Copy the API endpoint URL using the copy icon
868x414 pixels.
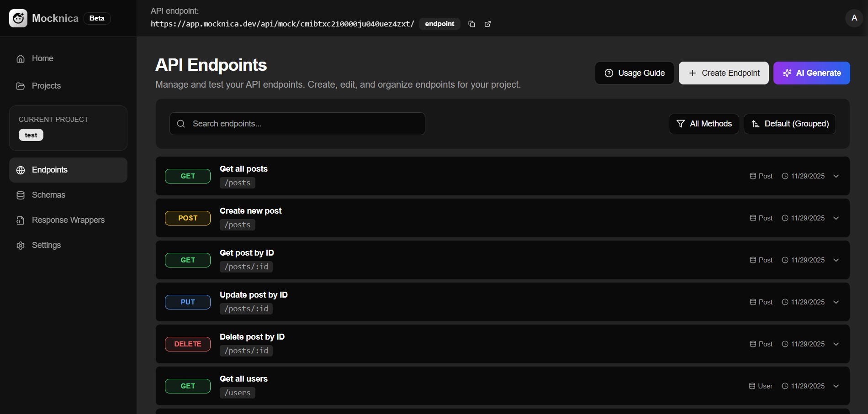coord(471,24)
